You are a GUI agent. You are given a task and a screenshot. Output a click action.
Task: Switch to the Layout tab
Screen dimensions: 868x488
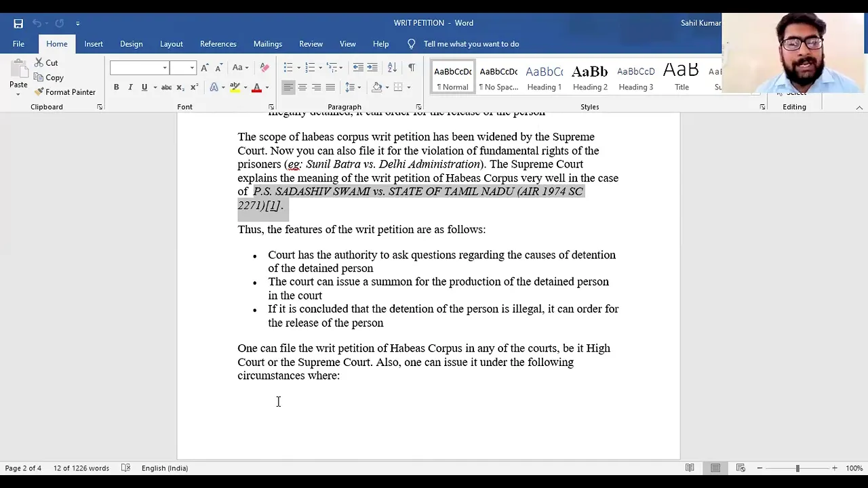[x=172, y=44]
